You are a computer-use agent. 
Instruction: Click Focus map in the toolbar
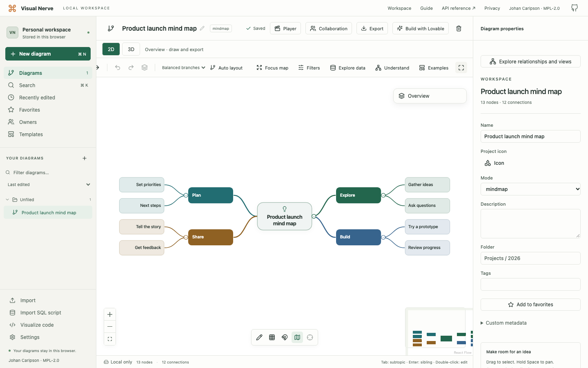coord(272,68)
